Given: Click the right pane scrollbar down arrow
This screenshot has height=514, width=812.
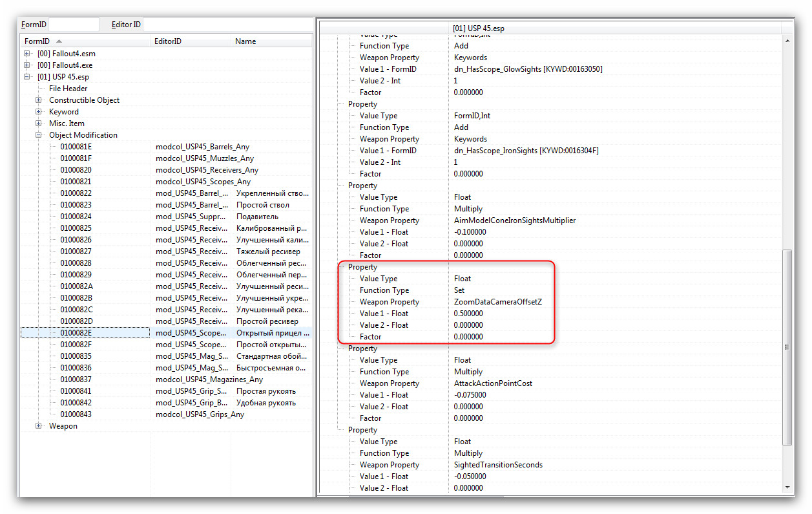Looking at the screenshot, I should pos(787,486).
